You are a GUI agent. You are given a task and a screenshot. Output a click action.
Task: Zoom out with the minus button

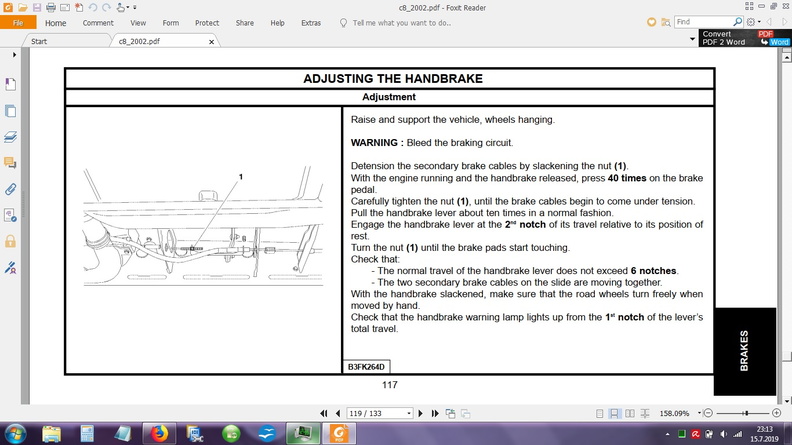point(708,413)
